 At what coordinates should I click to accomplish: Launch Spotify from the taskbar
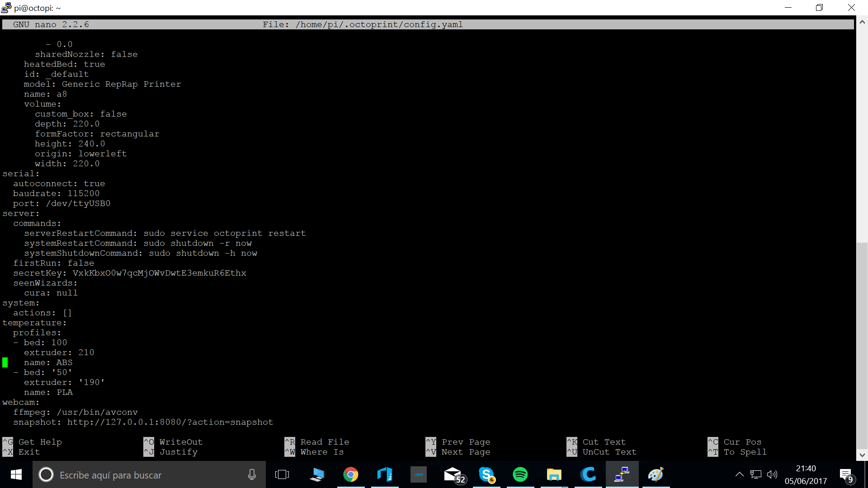[520, 474]
